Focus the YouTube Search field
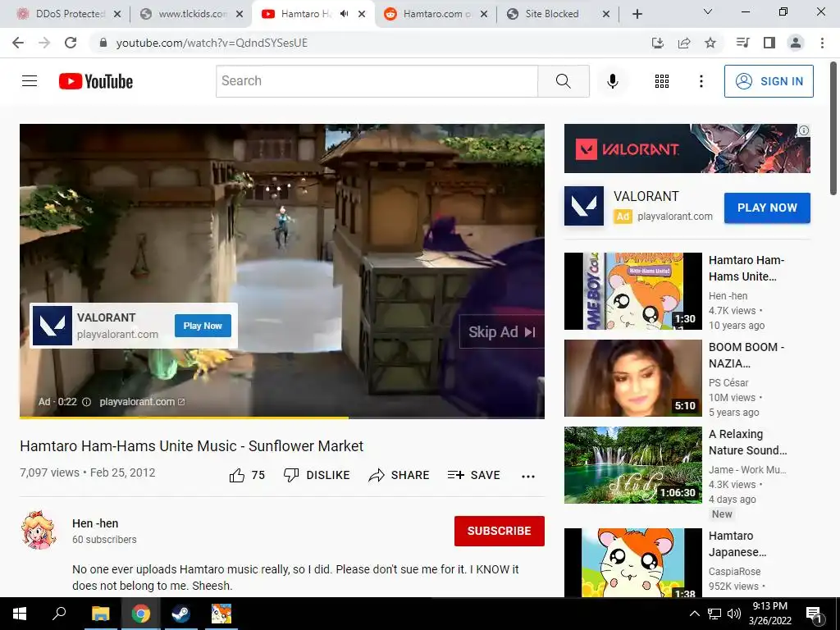Viewport: 840px width, 630px height. tap(377, 81)
